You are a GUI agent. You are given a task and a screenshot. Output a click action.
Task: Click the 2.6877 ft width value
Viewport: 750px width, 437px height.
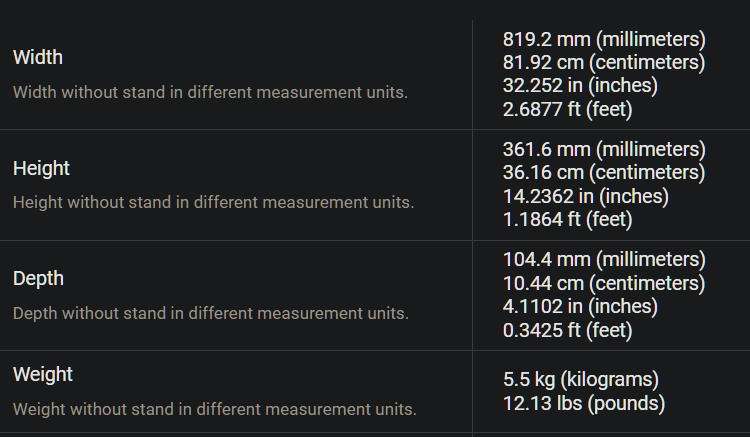coord(567,109)
